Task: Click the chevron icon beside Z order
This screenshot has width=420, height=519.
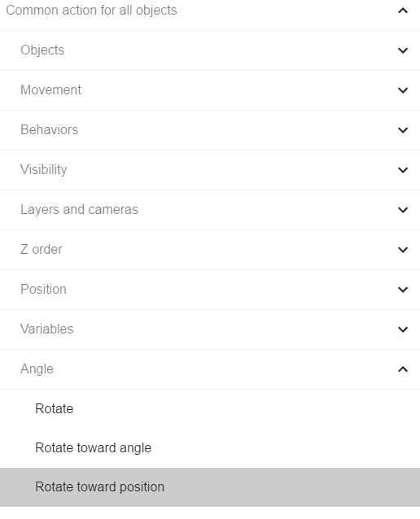Action: 403,250
